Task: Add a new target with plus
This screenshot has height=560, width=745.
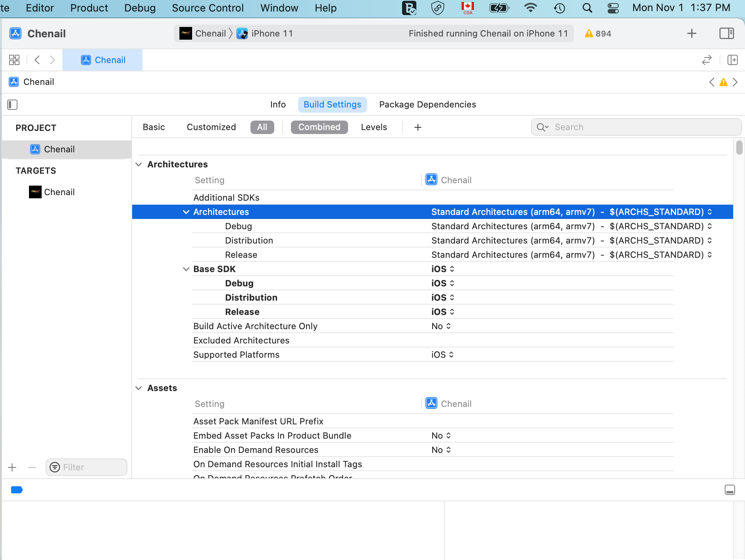Action: pos(12,467)
